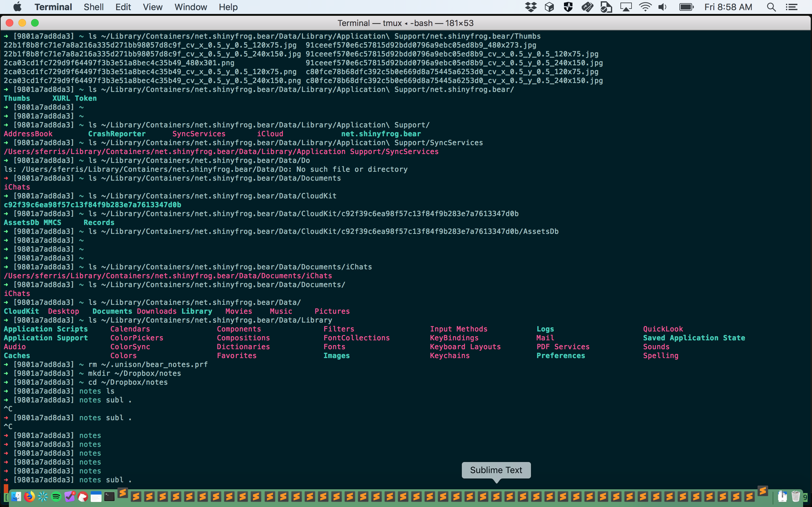The image size is (812, 507).
Task: Click the Terminal icon in Dock
Action: click(109, 496)
